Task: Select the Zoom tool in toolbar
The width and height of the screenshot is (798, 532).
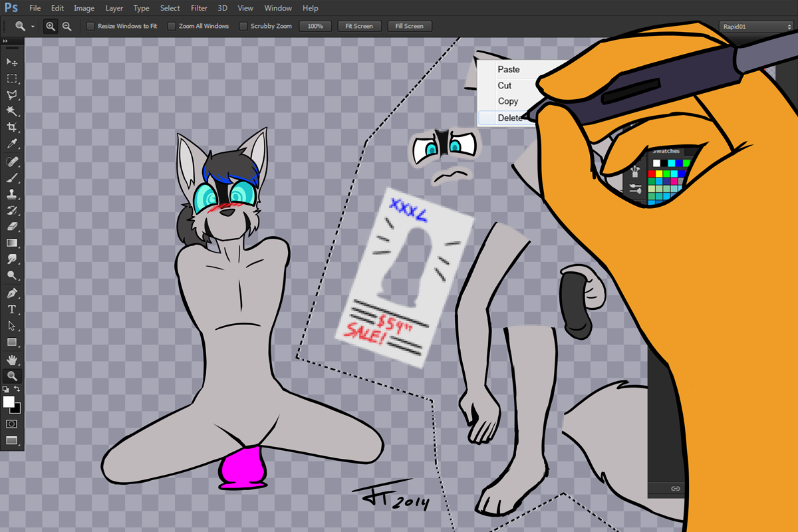Action: tap(12, 376)
